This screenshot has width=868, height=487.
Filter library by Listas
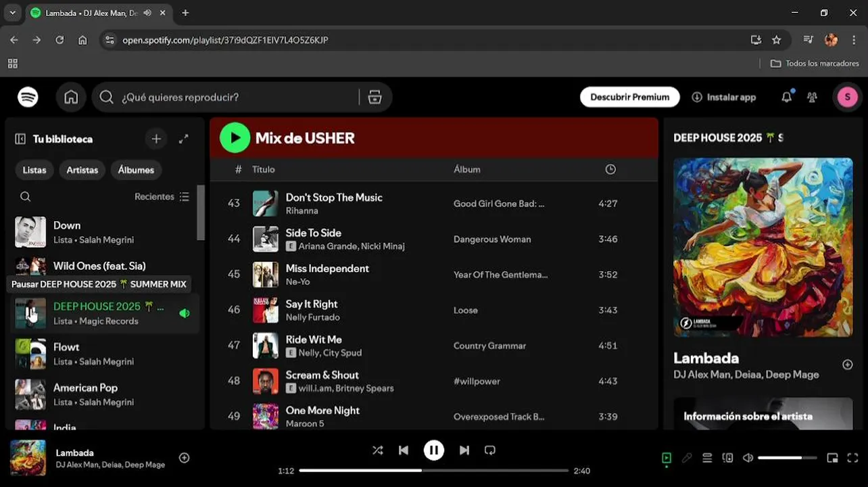coord(34,170)
